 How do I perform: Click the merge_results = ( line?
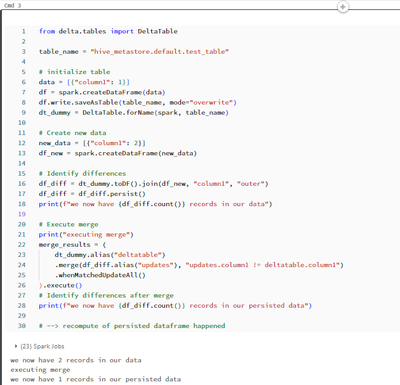coord(72,245)
